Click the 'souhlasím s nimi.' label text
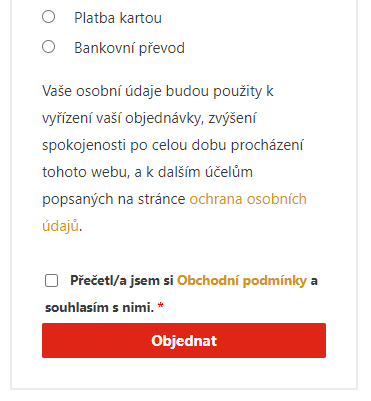 coord(100,307)
